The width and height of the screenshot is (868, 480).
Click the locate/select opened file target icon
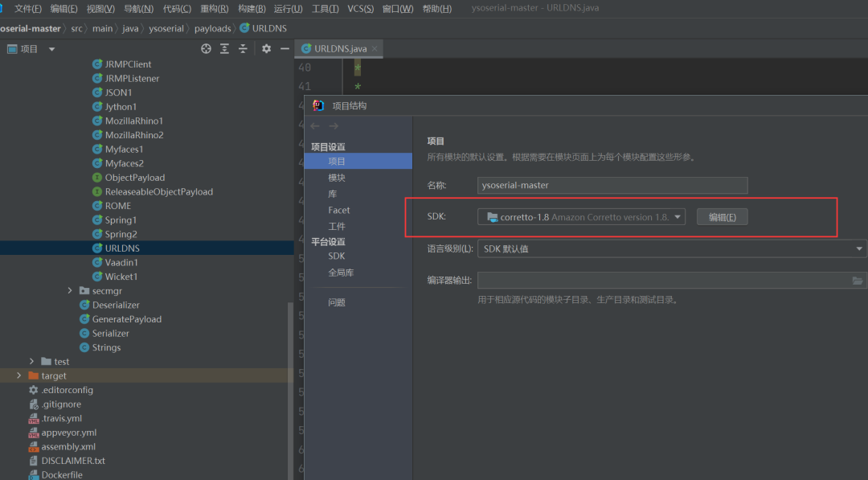click(206, 49)
